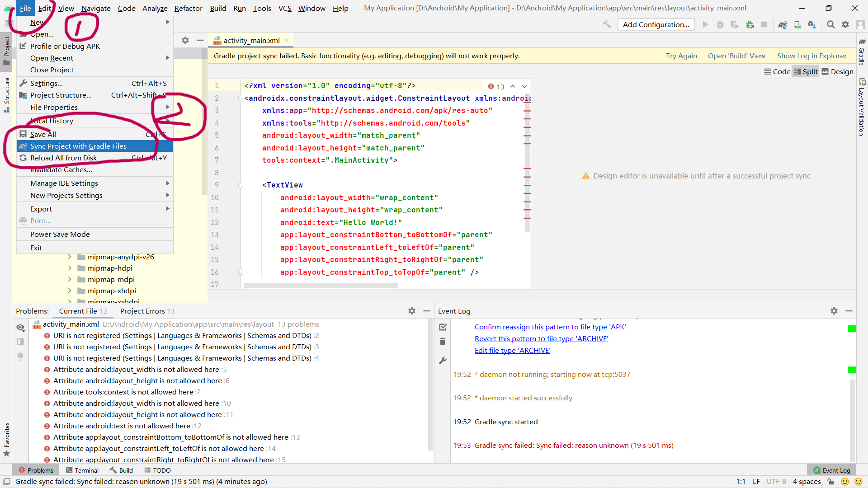Open the Terminal tool window
Screen dimensions: 868x488
click(82, 470)
